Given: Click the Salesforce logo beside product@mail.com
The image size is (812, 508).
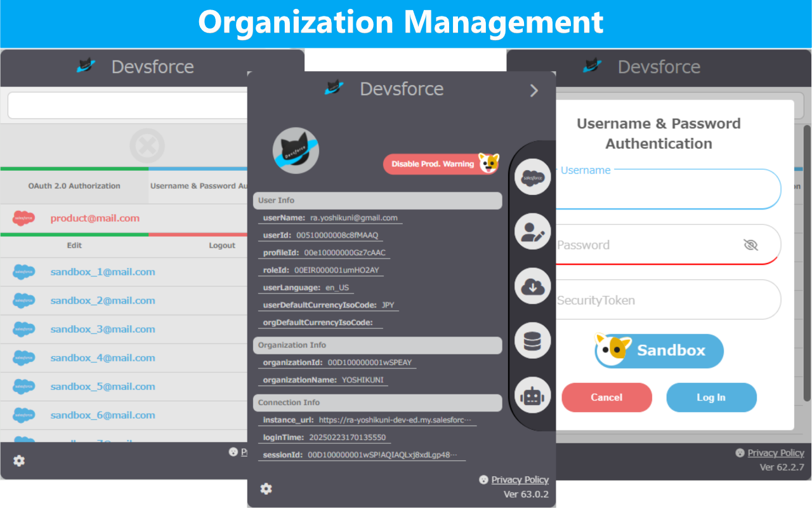Looking at the screenshot, I should [x=23, y=218].
